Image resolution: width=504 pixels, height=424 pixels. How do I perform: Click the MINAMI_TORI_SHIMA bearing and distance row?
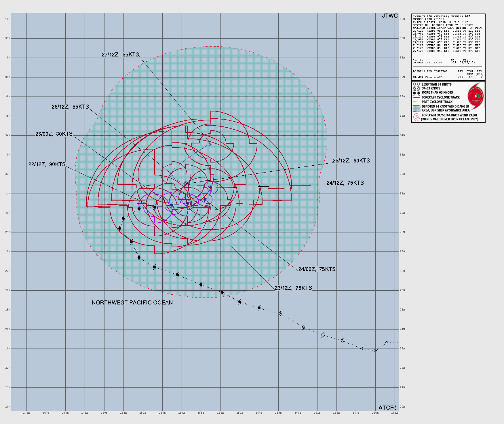tap(447, 77)
